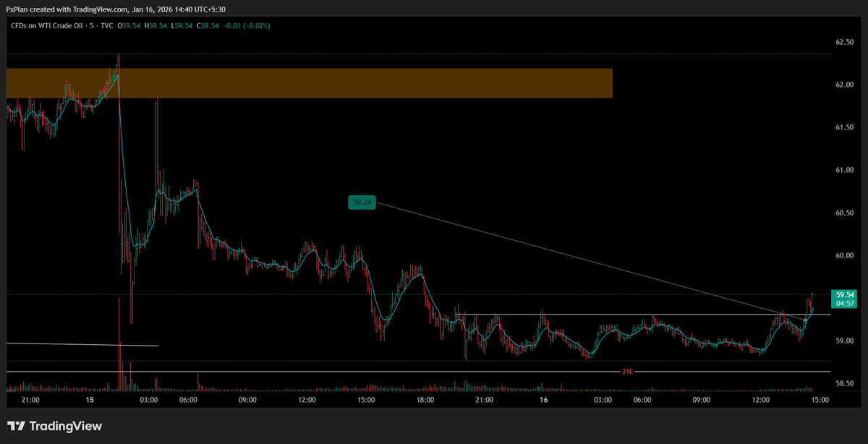Click the date label 16 on the time axis
The width and height of the screenshot is (868, 444).
(543, 400)
